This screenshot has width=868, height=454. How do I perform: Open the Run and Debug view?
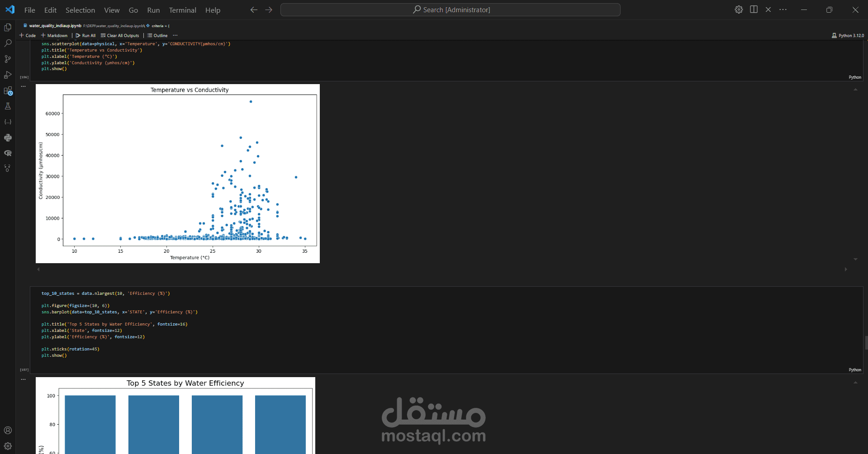(8, 75)
